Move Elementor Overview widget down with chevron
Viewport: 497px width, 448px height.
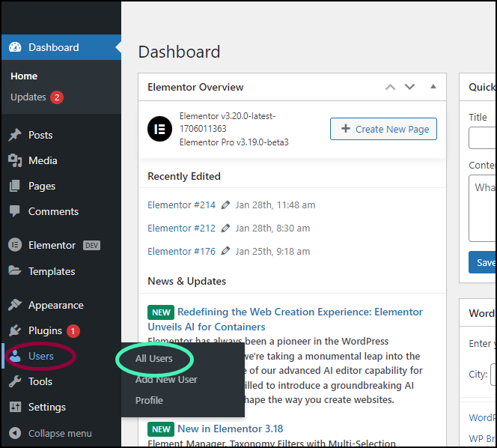[x=409, y=87]
